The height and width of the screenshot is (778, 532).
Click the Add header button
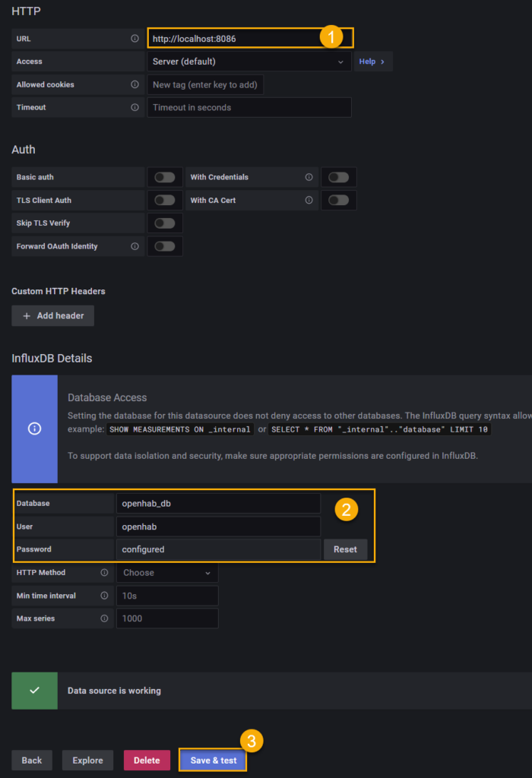point(53,315)
